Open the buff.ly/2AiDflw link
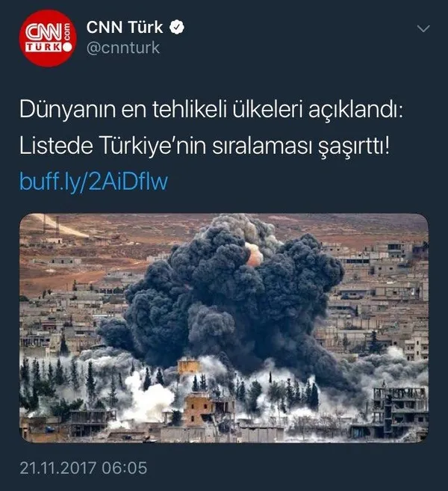Viewport: 448px width, 491px height. click(x=94, y=182)
